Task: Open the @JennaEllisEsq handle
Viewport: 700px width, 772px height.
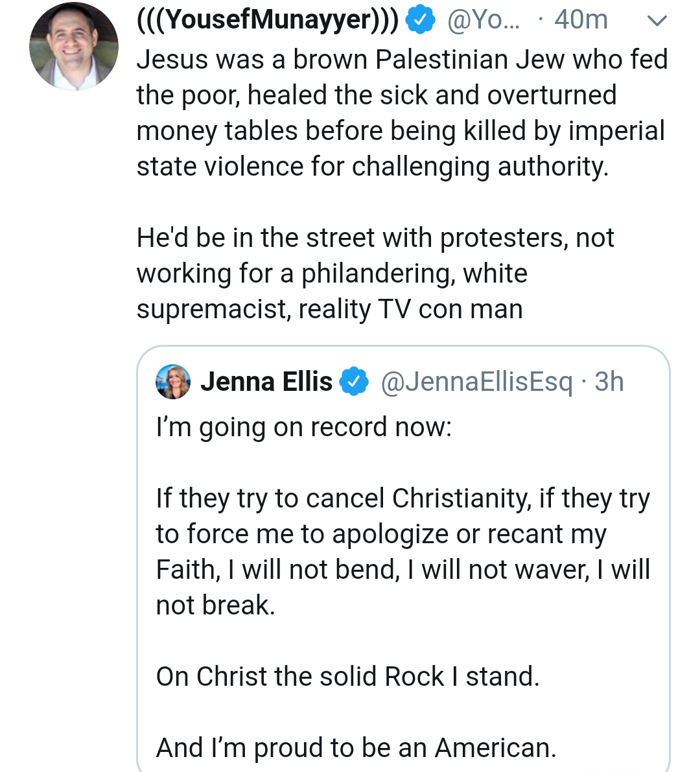Action: [476, 382]
